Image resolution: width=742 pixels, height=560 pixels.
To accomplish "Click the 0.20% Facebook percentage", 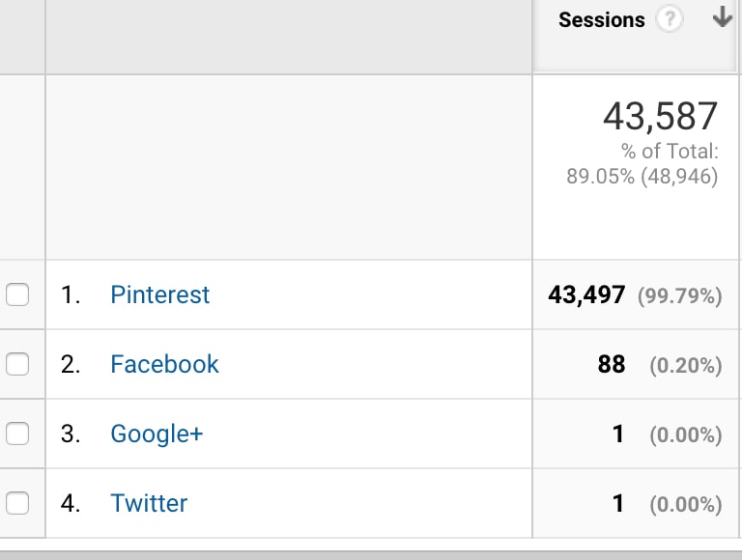I will [686, 366].
